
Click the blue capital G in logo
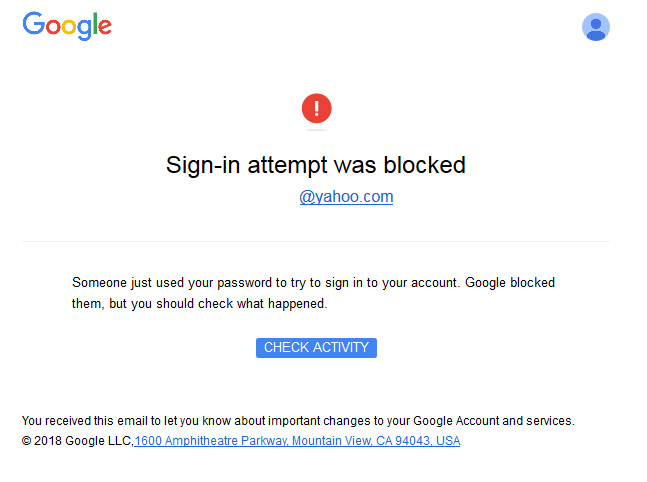pyautogui.click(x=33, y=23)
